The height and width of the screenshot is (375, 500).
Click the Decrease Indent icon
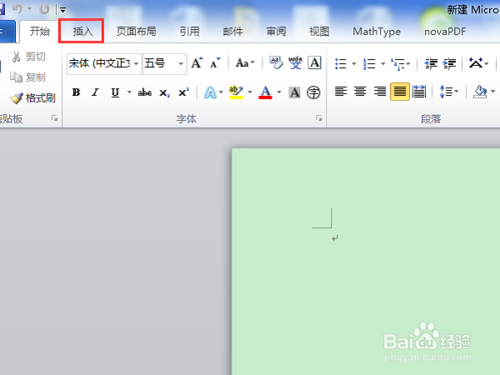(431, 63)
